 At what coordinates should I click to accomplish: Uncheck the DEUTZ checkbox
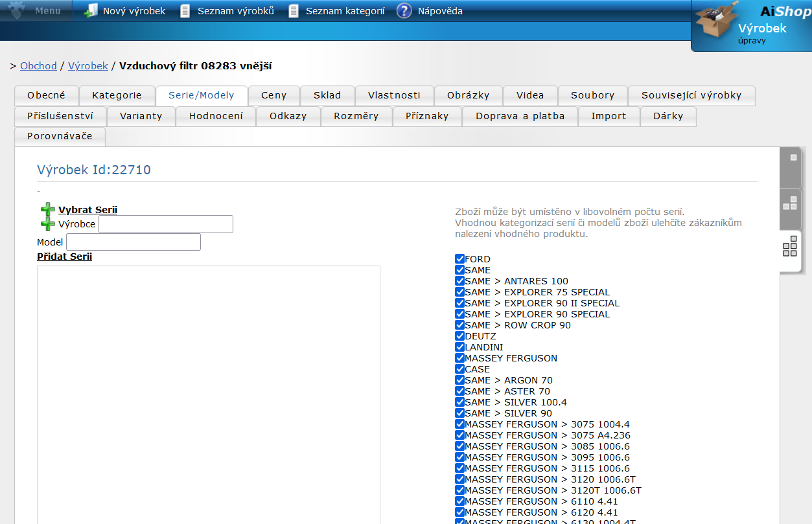tap(459, 336)
